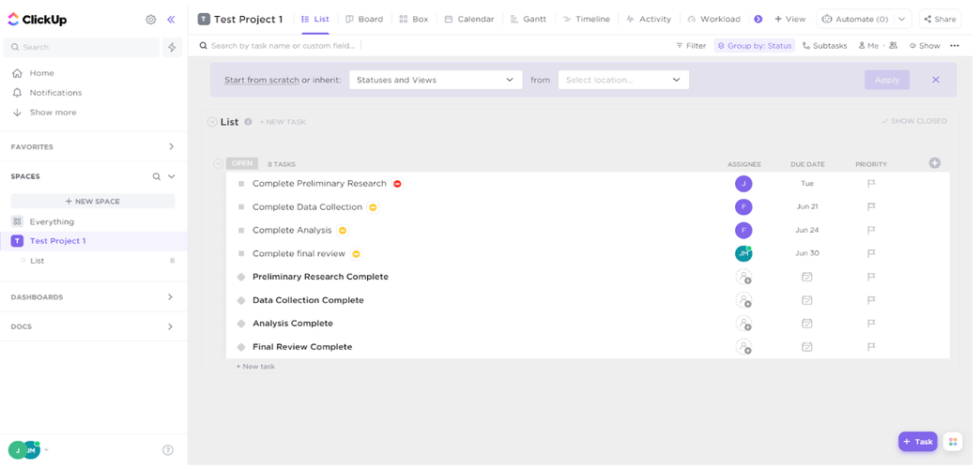
Task: Assign a user to Data Collection Complete
Action: (743, 300)
